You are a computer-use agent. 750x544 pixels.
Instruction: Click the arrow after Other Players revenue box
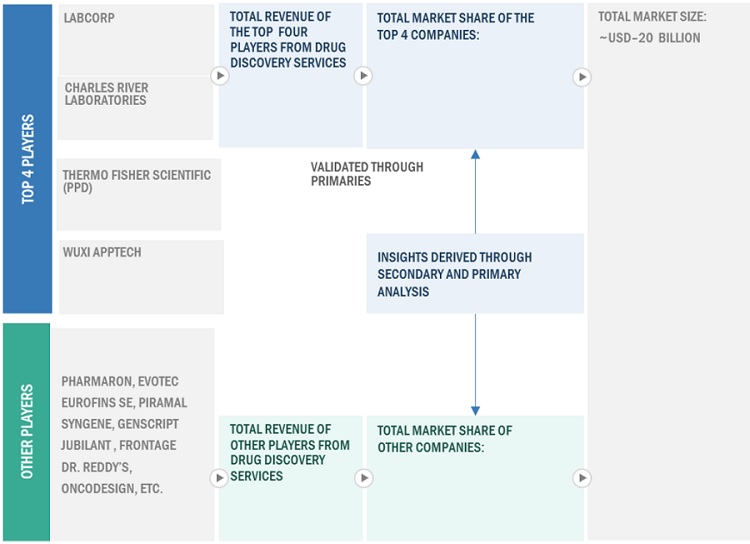364,478
